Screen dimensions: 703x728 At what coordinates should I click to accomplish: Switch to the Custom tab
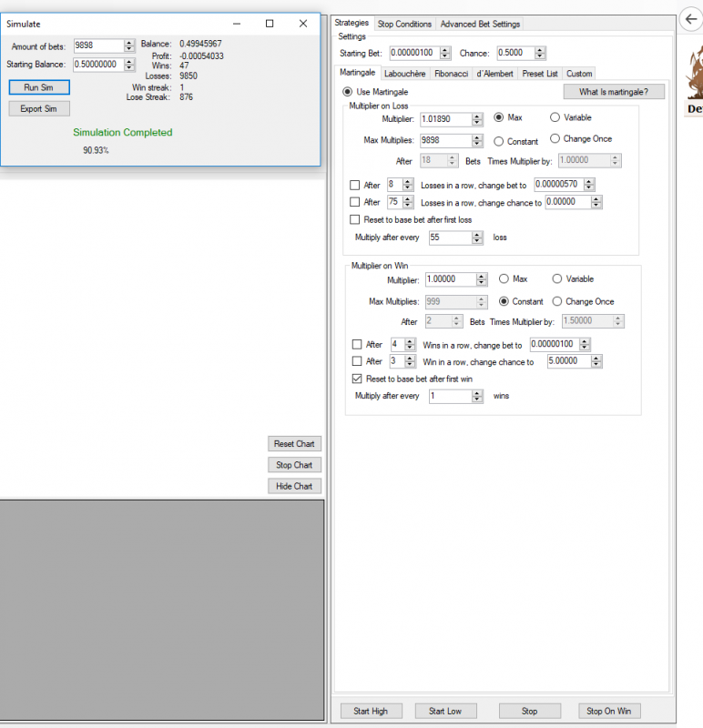[579, 74]
